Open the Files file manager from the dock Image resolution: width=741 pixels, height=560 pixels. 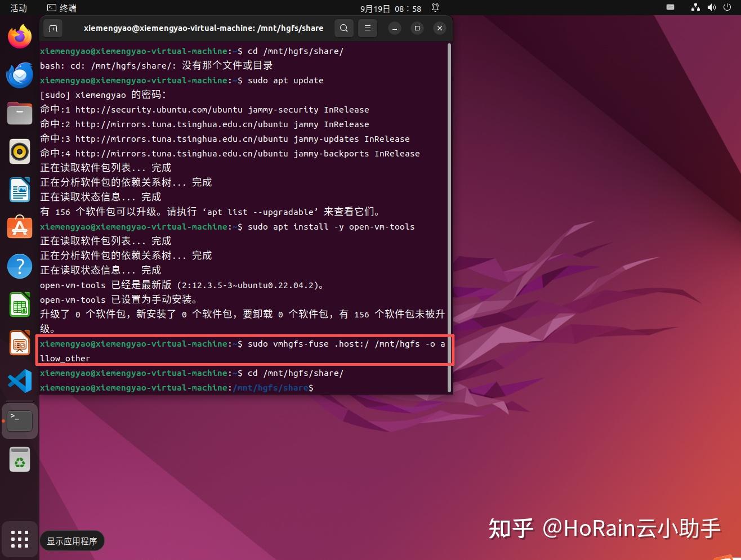click(x=20, y=113)
